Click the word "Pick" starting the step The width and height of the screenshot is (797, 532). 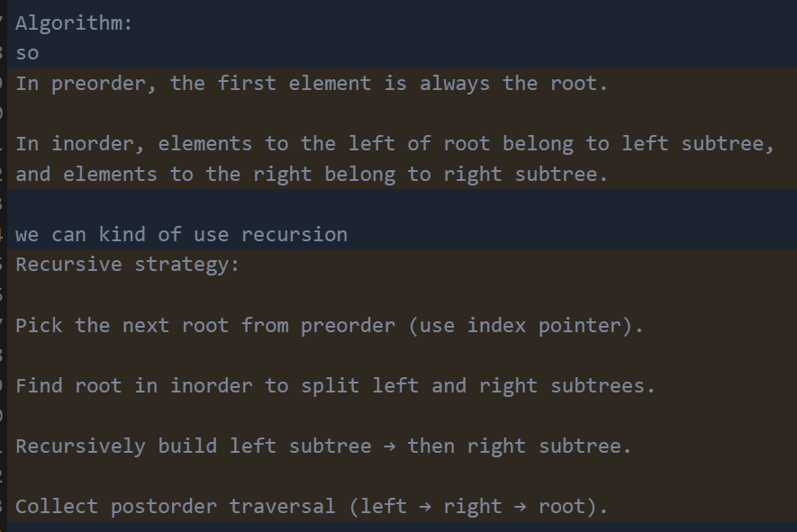point(39,325)
